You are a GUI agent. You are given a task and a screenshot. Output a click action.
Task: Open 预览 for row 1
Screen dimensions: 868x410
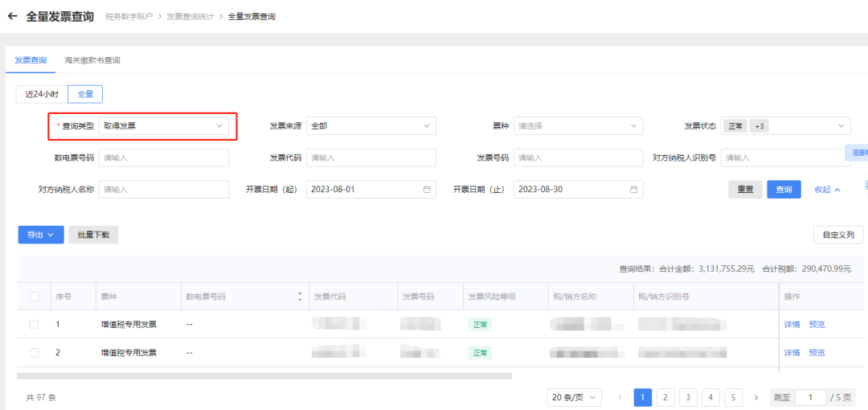817,324
